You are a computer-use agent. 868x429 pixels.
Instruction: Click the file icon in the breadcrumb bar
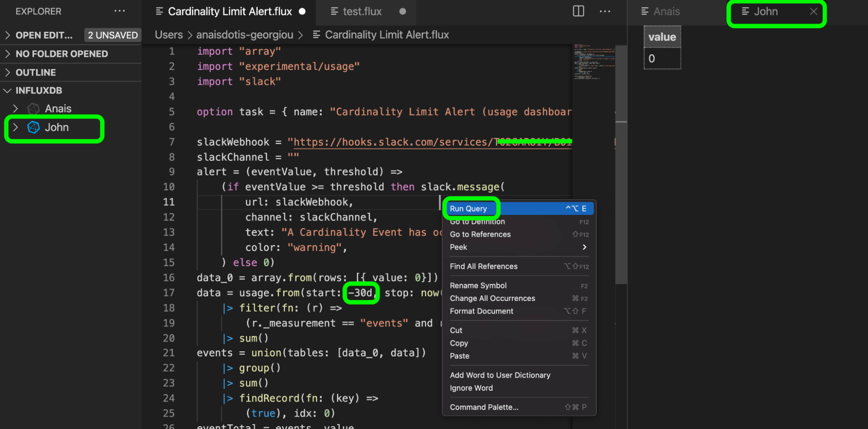[x=317, y=34]
